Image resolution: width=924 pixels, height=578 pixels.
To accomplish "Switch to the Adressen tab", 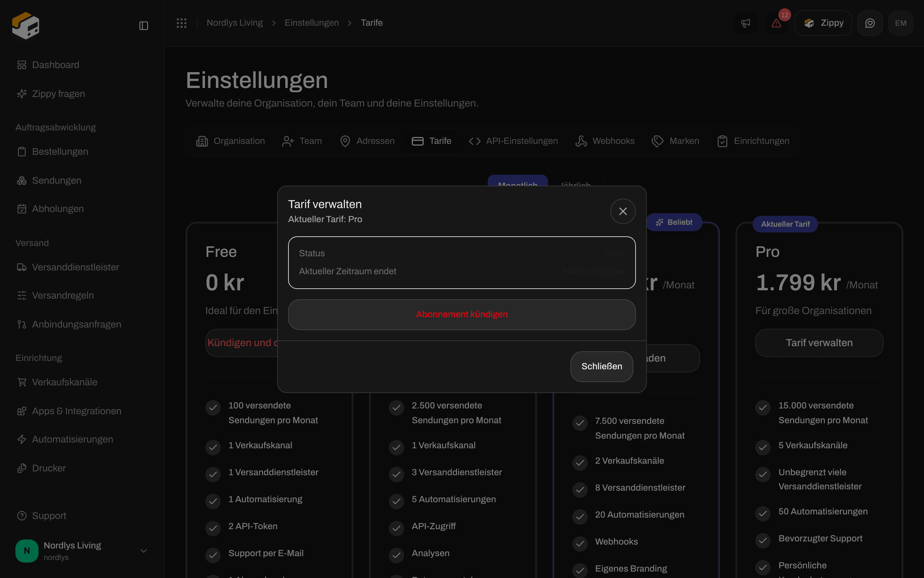I will point(367,141).
